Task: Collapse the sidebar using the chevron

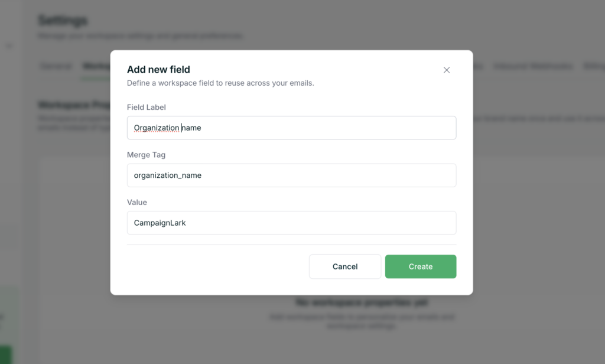Action: (x=9, y=45)
